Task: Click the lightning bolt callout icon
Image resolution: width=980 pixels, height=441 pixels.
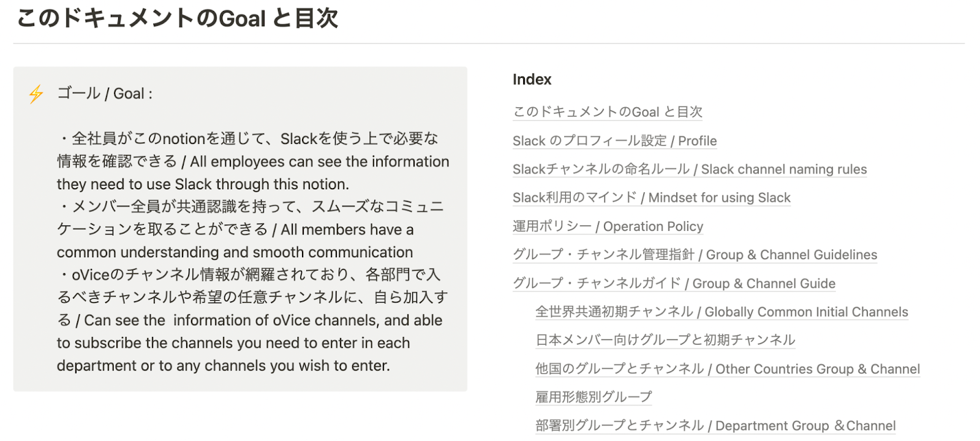Action: [x=36, y=94]
